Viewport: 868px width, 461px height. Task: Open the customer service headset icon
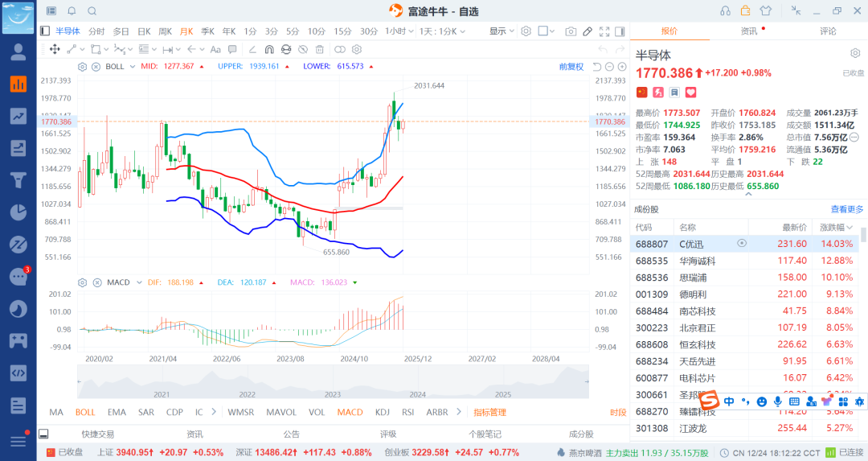(x=726, y=10)
